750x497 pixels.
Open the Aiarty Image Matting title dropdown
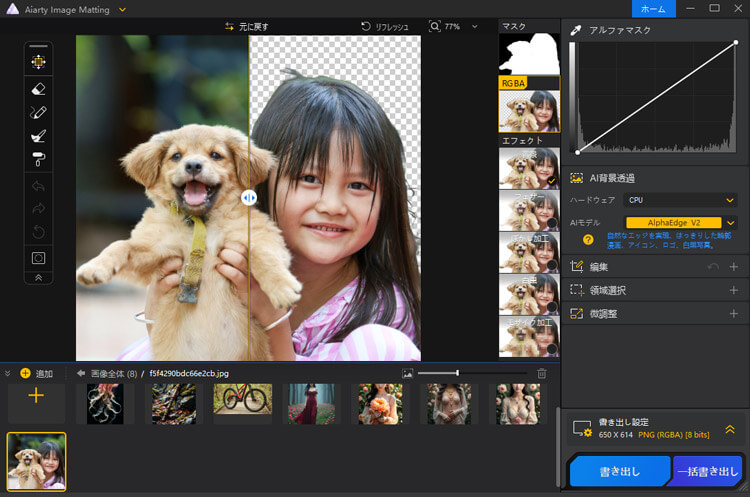[122, 10]
